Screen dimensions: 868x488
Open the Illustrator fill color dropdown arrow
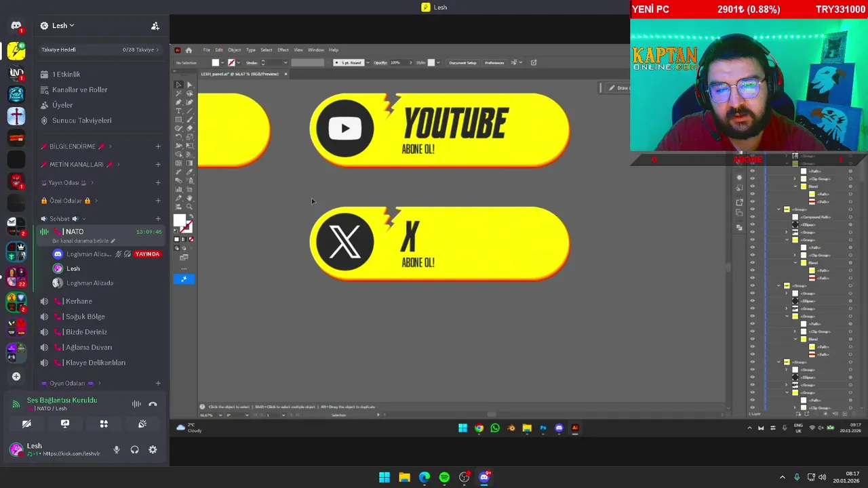coord(222,62)
